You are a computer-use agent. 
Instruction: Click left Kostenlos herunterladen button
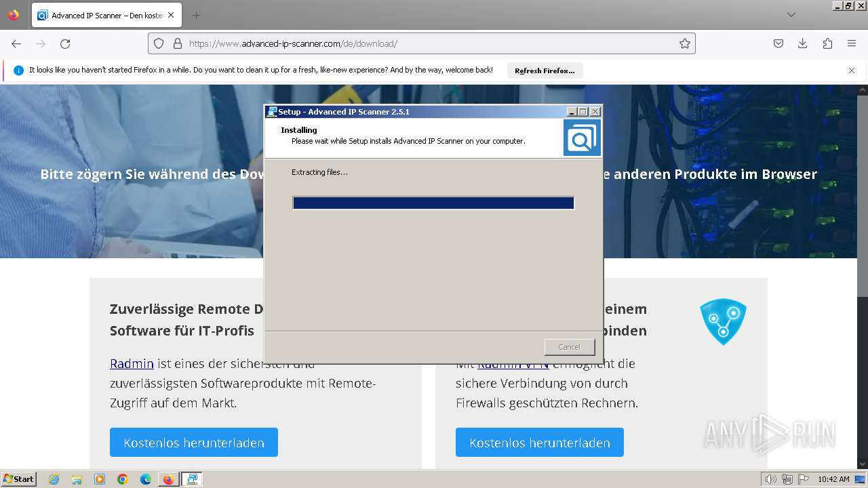[x=194, y=443]
